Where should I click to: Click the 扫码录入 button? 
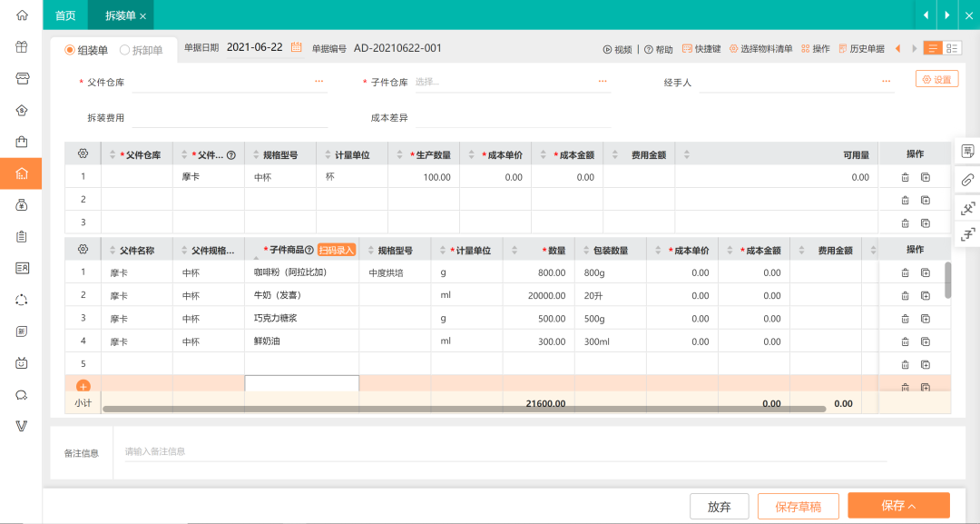coord(337,250)
